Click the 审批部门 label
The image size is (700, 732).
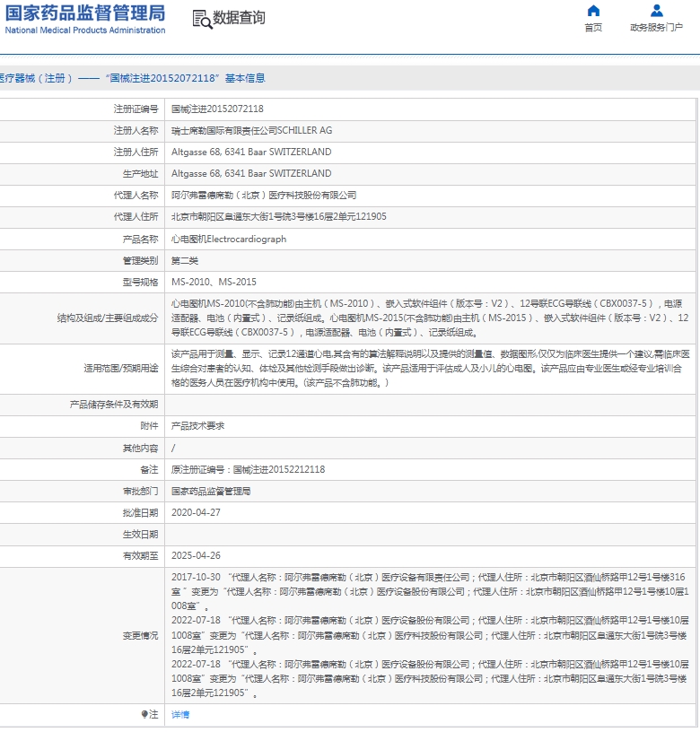pos(141,491)
